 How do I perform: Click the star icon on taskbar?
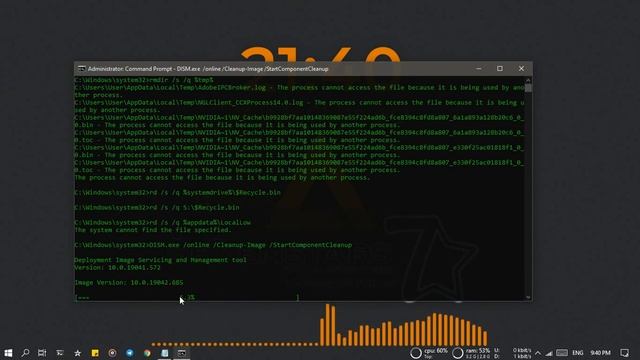pyautogui.click(x=78, y=353)
